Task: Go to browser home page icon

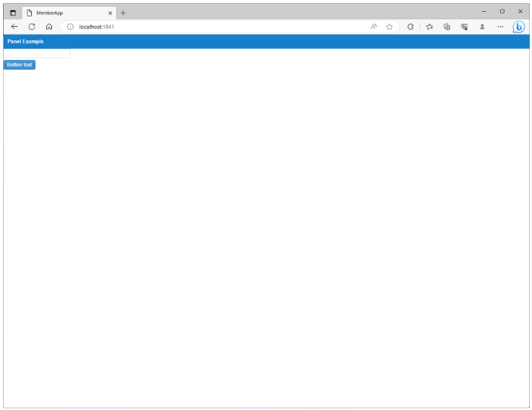Action: pyautogui.click(x=49, y=27)
